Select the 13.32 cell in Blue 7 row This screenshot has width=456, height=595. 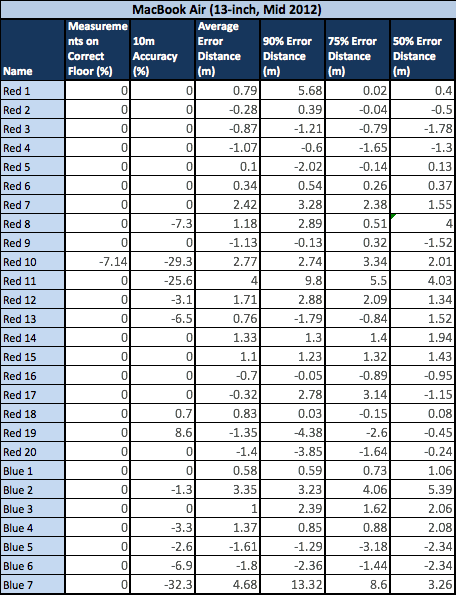[292, 584]
